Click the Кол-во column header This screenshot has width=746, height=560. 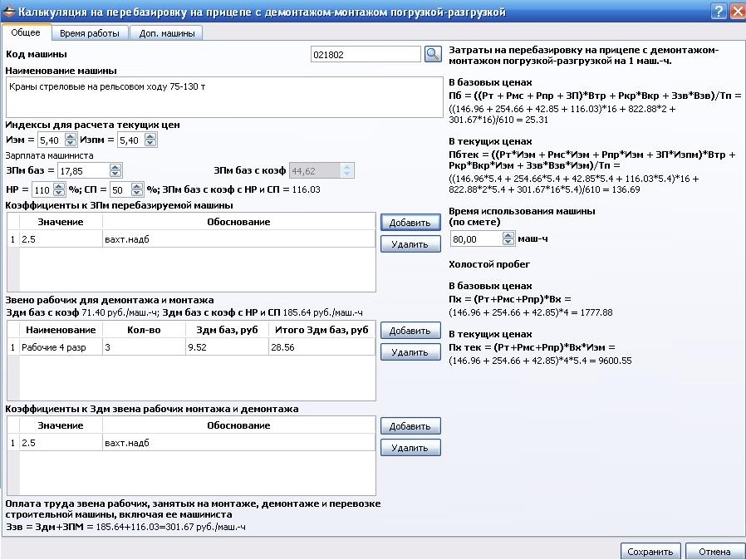point(145,330)
